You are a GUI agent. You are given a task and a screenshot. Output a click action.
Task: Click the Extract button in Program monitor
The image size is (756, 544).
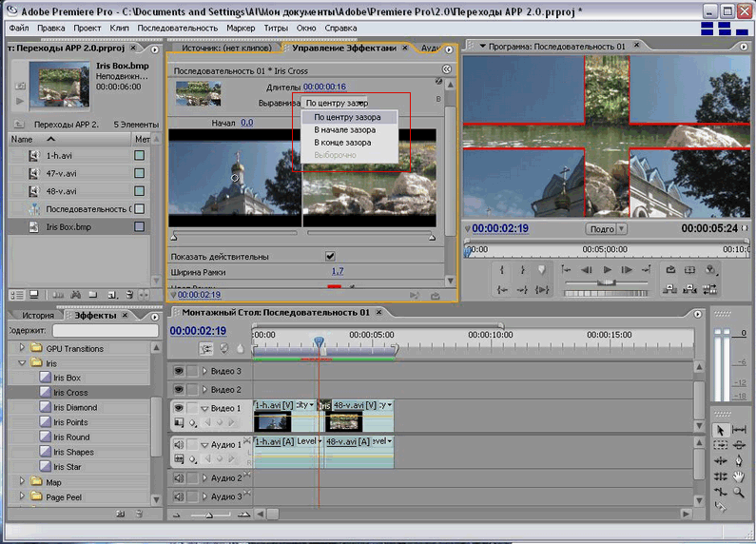690,289
